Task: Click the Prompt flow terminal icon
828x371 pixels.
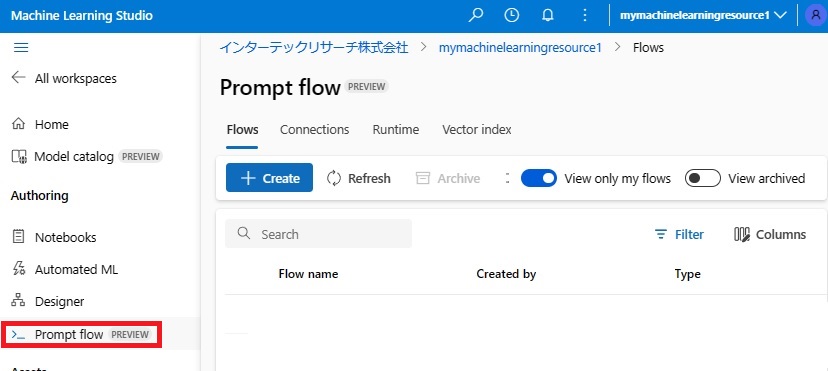Action: pos(18,335)
